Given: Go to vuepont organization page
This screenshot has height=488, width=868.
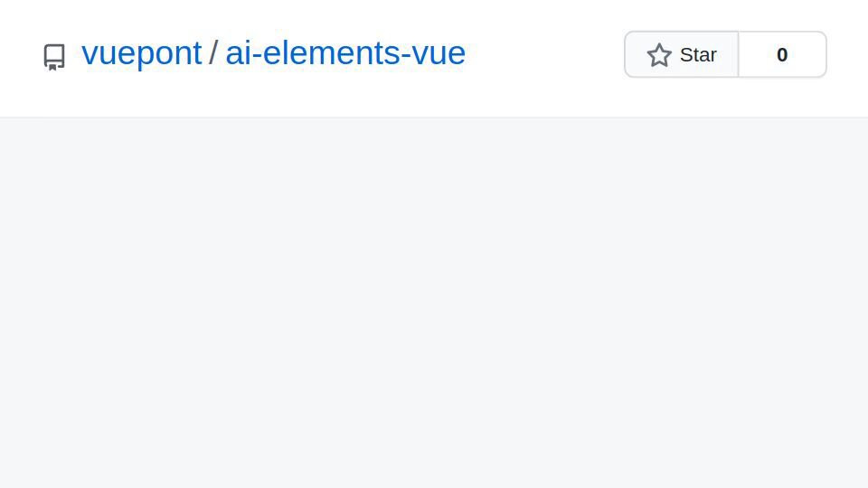Looking at the screenshot, I should (x=141, y=53).
